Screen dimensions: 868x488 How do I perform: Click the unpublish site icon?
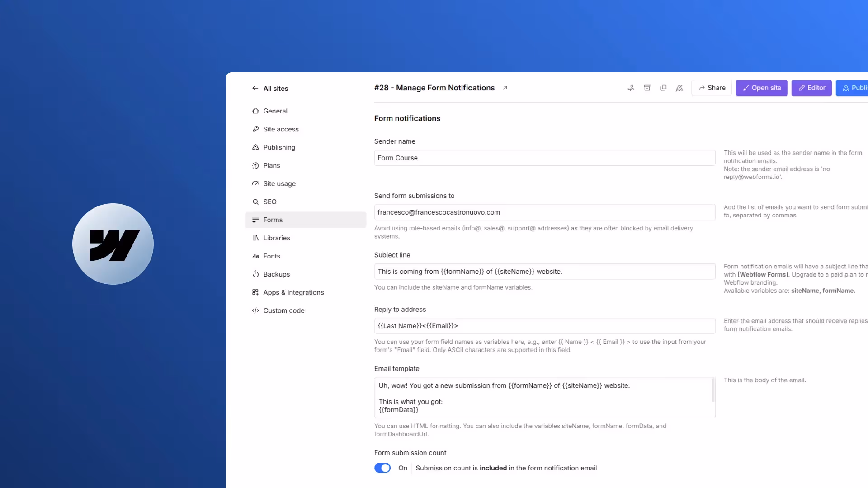[679, 88]
